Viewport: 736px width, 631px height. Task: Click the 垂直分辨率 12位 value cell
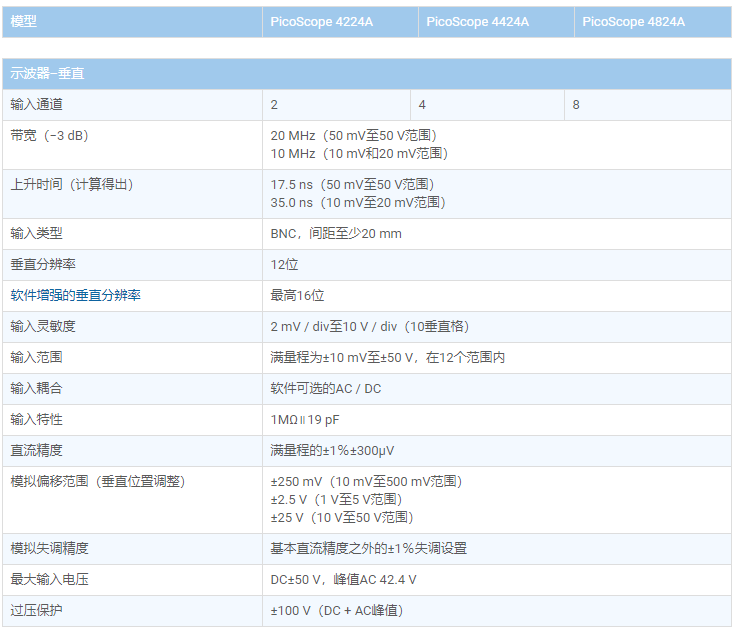284,264
